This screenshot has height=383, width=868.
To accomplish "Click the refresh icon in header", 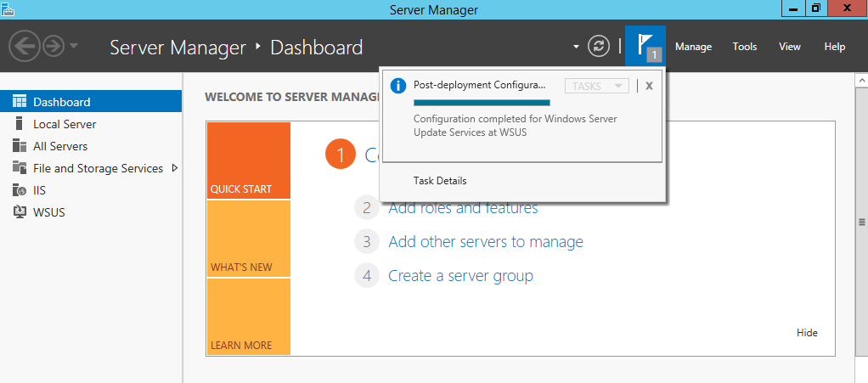I will pyautogui.click(x=599, y=47).
